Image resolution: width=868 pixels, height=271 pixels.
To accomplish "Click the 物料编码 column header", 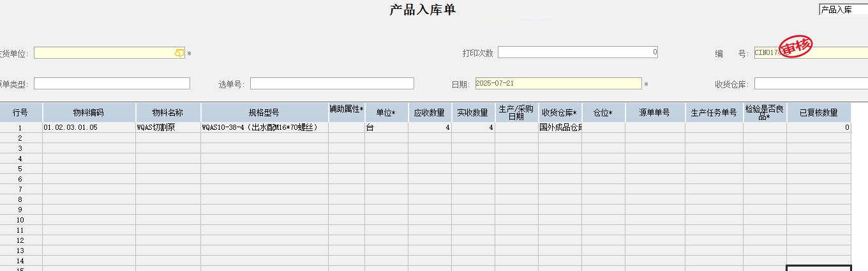I will 89,112.
